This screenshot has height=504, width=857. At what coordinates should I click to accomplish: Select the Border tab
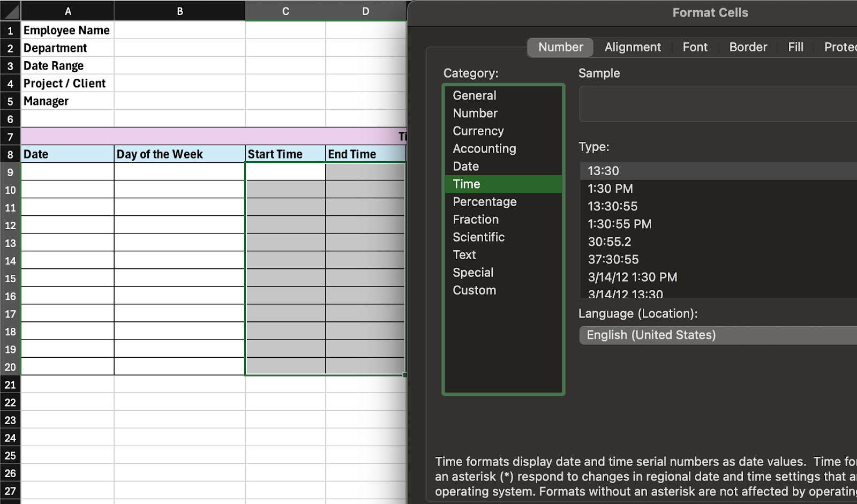tap(748, 47)
